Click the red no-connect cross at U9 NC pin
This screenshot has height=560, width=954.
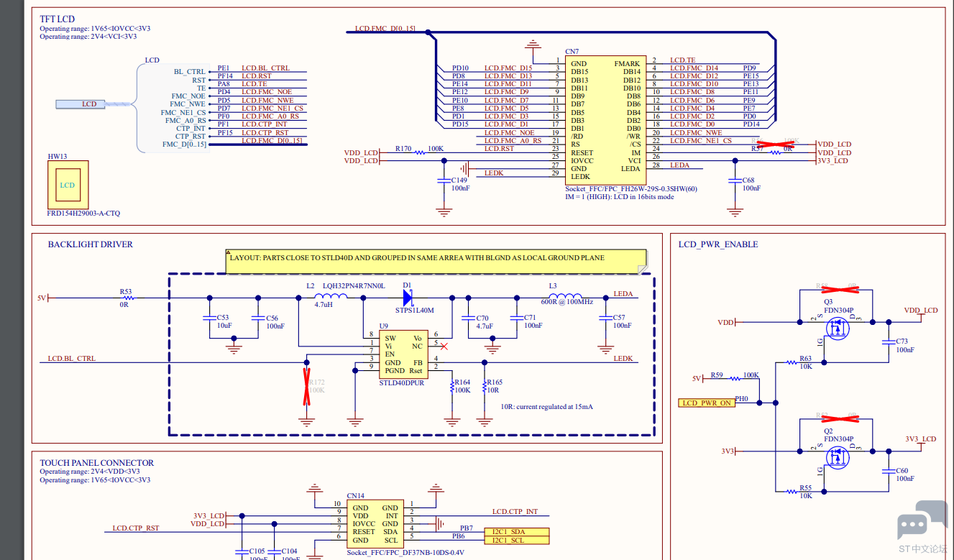[x=444, y=346]
